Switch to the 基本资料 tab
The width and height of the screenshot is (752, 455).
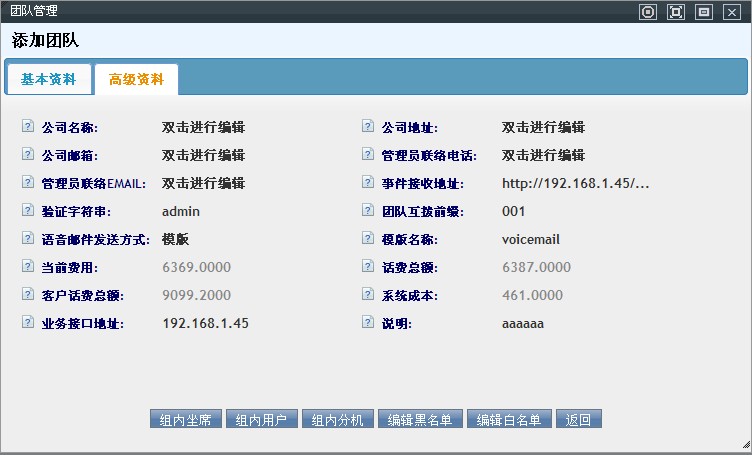point(48,79)
